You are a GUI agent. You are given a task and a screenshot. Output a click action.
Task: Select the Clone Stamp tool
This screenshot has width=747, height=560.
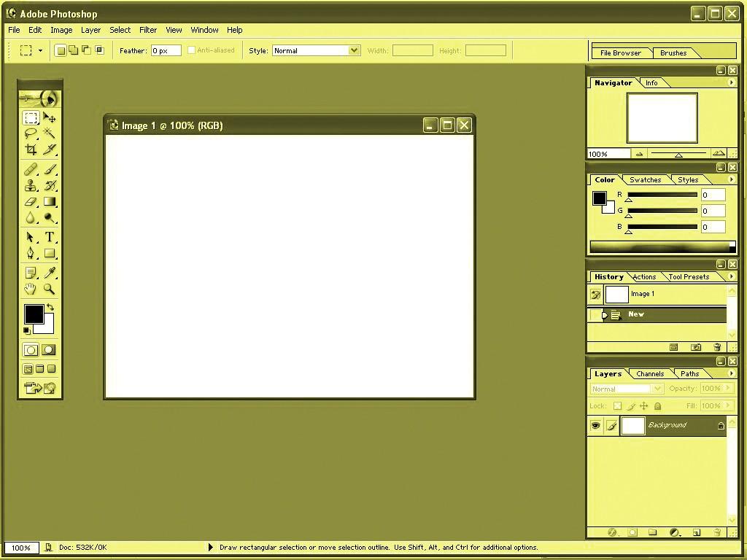(x=31, y=185)
